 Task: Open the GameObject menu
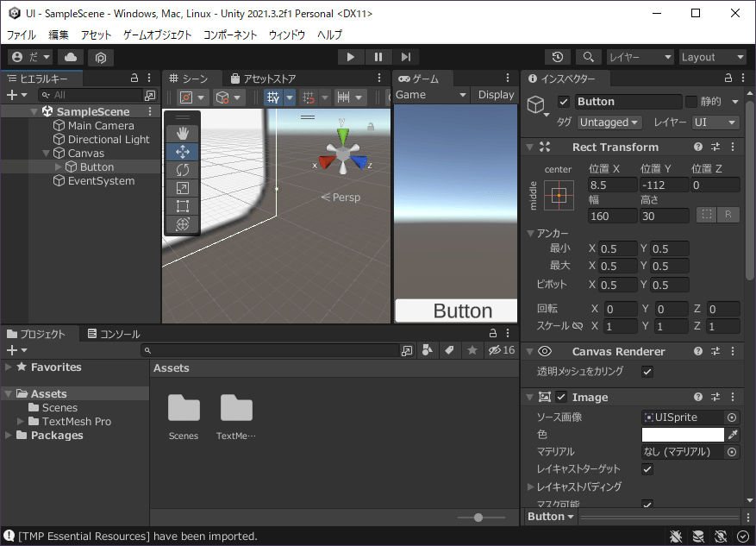coord(157,35)
